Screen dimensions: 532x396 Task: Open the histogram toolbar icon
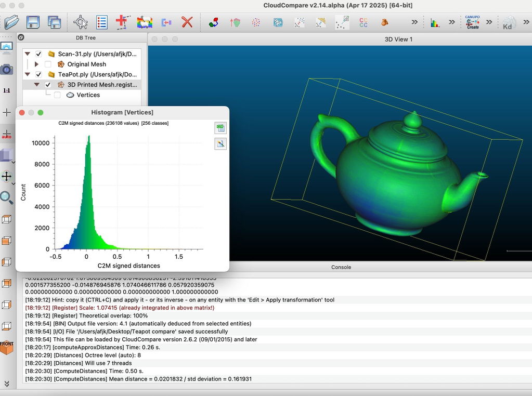(435, 23)
